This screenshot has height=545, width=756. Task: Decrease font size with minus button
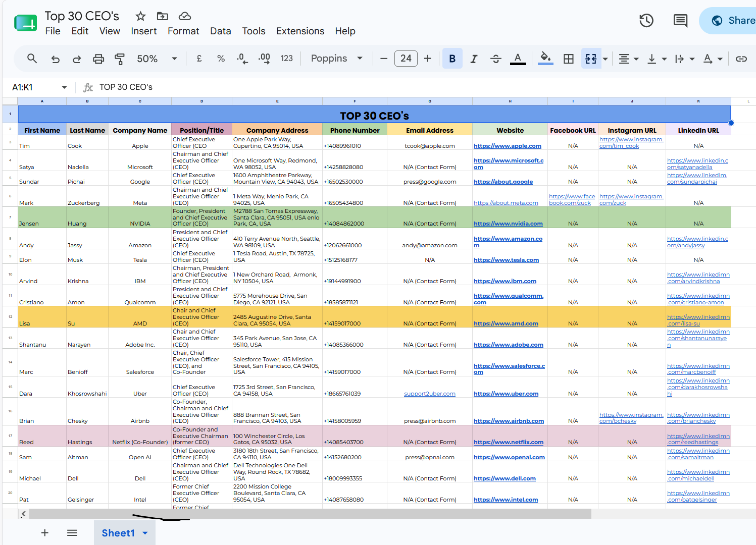(x=384, y=59)
